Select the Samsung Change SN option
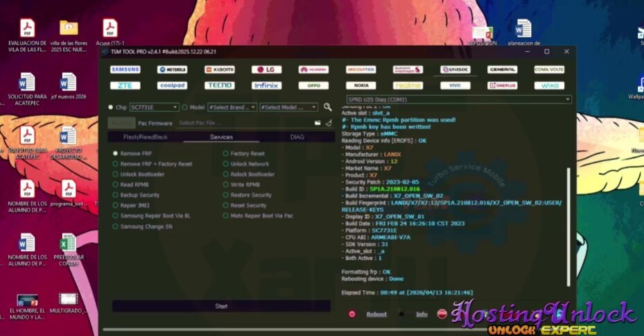 click(x=143, y=226)
